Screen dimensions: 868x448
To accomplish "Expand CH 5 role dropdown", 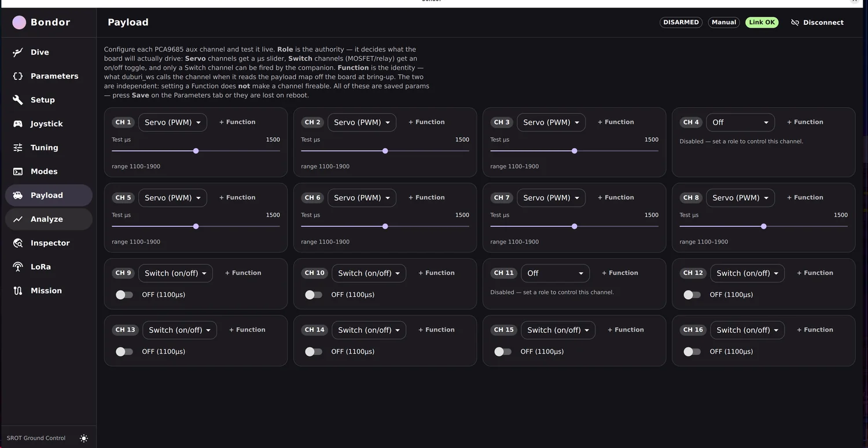I will pos(172,197).
